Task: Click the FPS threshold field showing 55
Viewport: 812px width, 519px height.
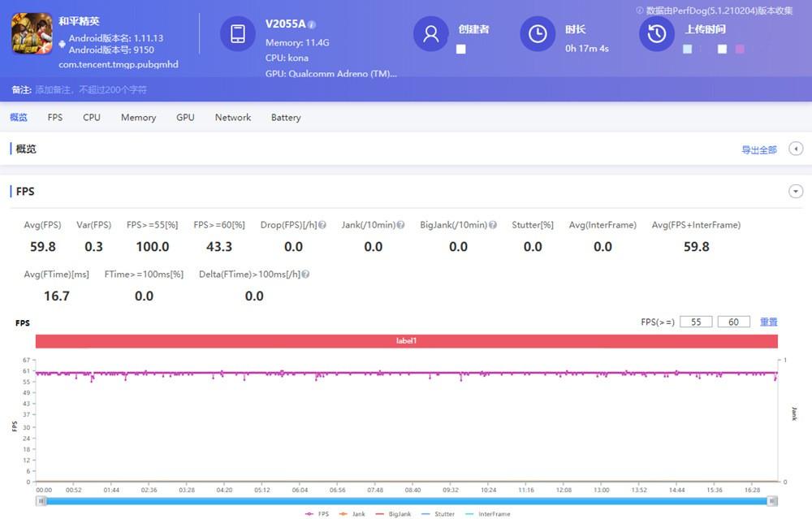Action: click(696, 322)
